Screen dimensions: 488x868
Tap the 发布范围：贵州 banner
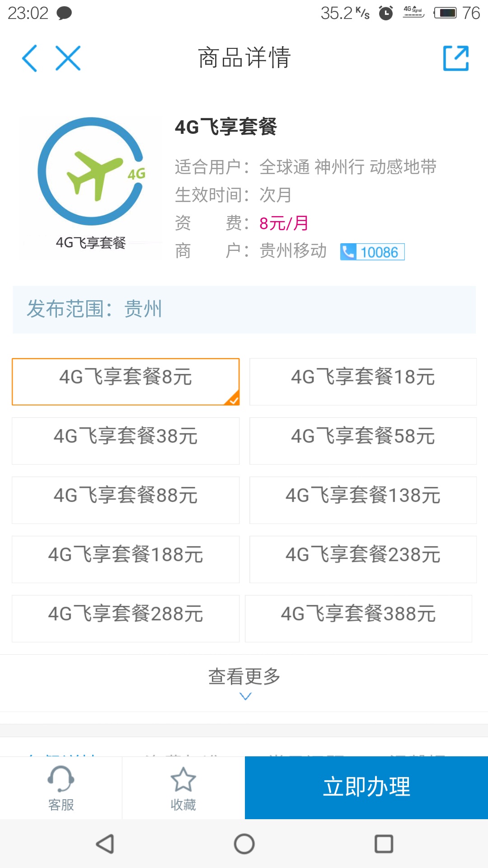pos(244,310)
